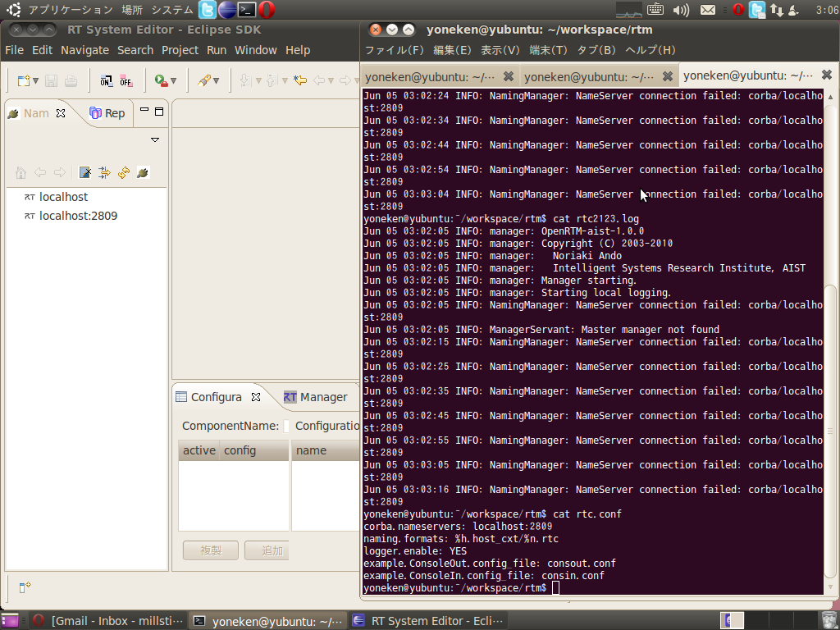Open the Previous Annotation dropdown arrow
The image size is (840, 630).
tap(285, 81)
